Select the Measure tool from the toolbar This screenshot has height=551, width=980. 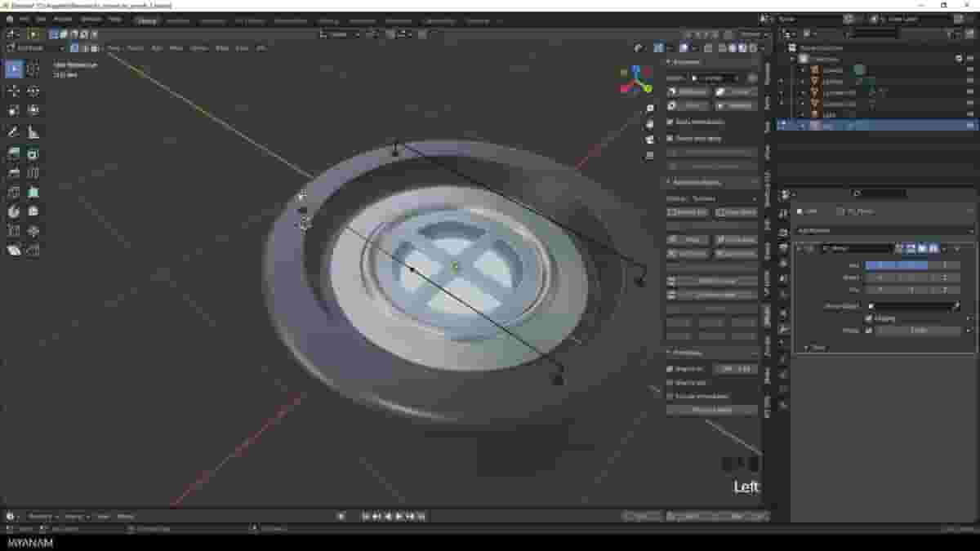(x=33, y=131)
